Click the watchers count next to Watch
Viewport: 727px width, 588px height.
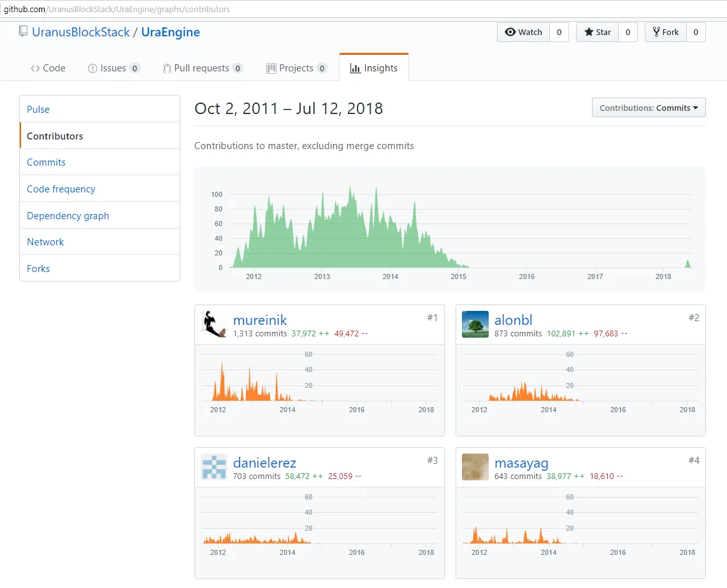click(559, 32)
